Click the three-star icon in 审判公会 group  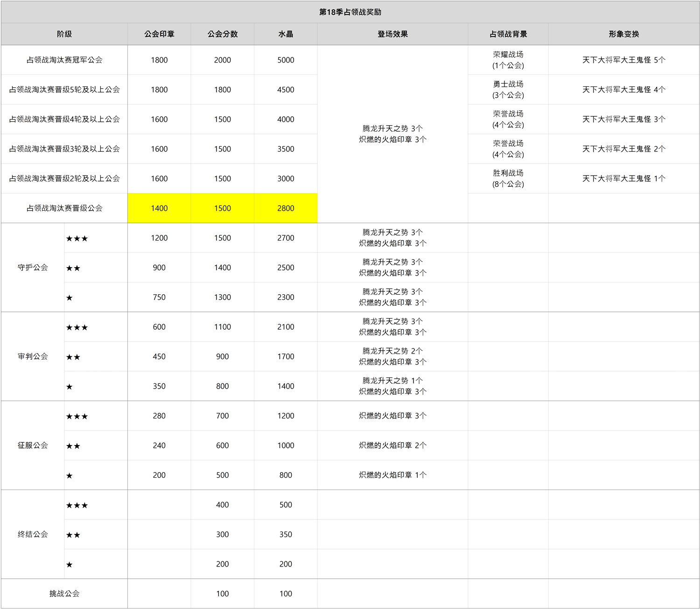point(77,327)
